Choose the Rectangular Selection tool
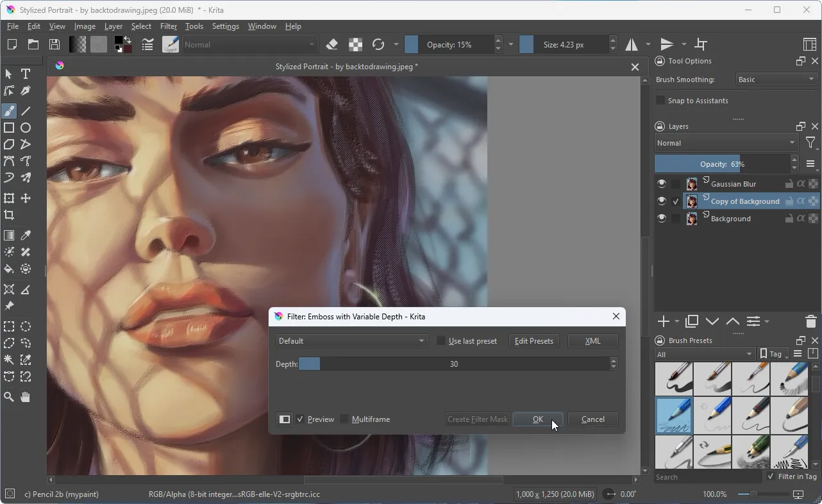 [x=9, y=326]
